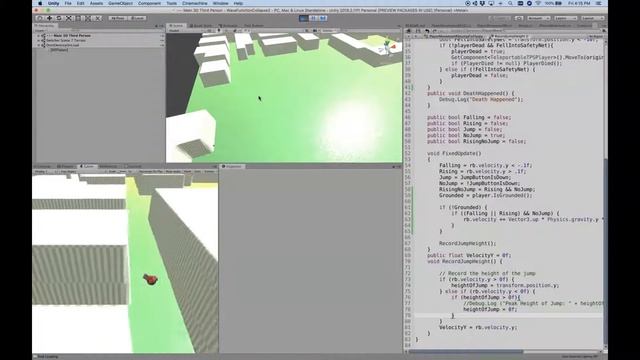Viewport: 640px width, 360px height.
Task: Select the Rotate tool
Action: (59, 18)
